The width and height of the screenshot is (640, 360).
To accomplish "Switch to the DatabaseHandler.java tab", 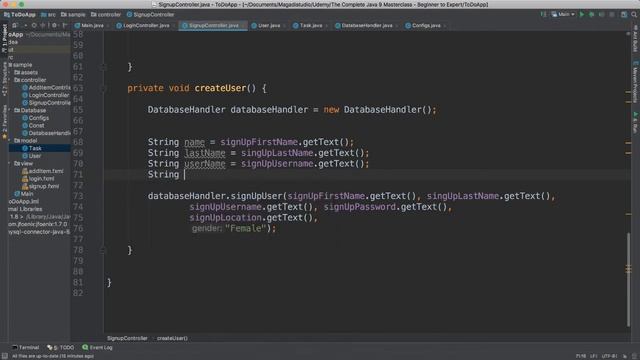I will [x=364, y=25].
